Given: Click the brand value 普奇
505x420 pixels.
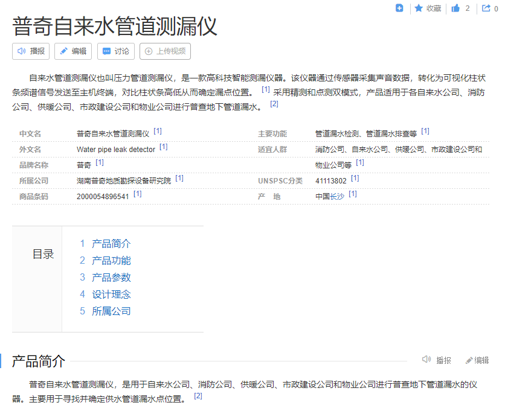Looking at the screenshot, I should (84, 165).
